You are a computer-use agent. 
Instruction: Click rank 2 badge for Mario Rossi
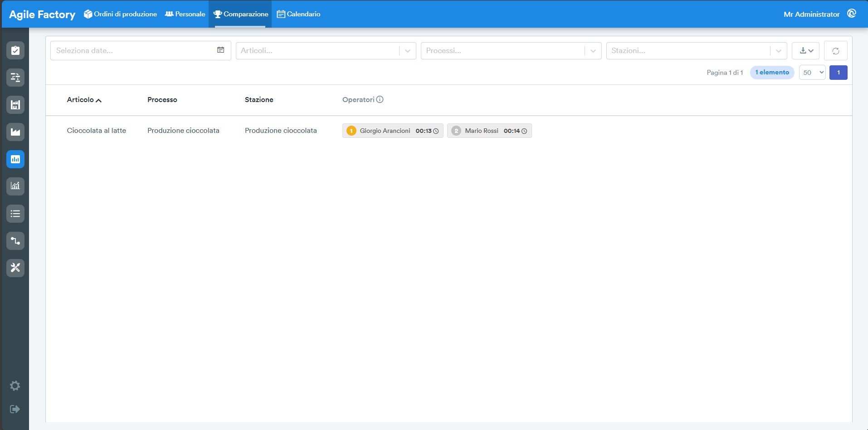(x=456, y=131)
